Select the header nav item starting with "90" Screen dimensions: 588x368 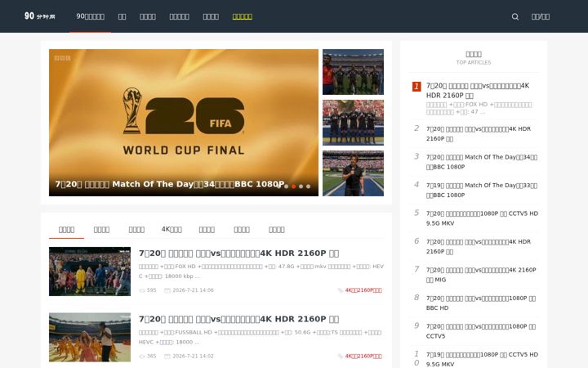[x=91, y=16]
